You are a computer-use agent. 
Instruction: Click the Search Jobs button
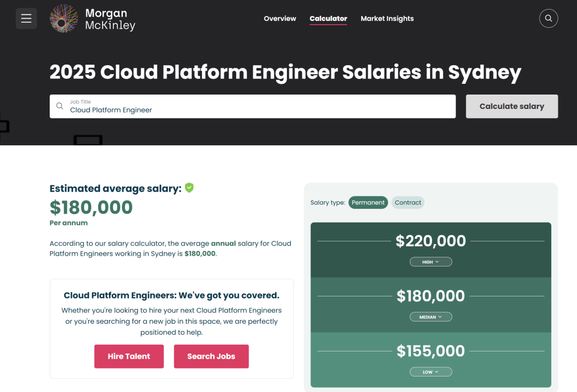211,356
